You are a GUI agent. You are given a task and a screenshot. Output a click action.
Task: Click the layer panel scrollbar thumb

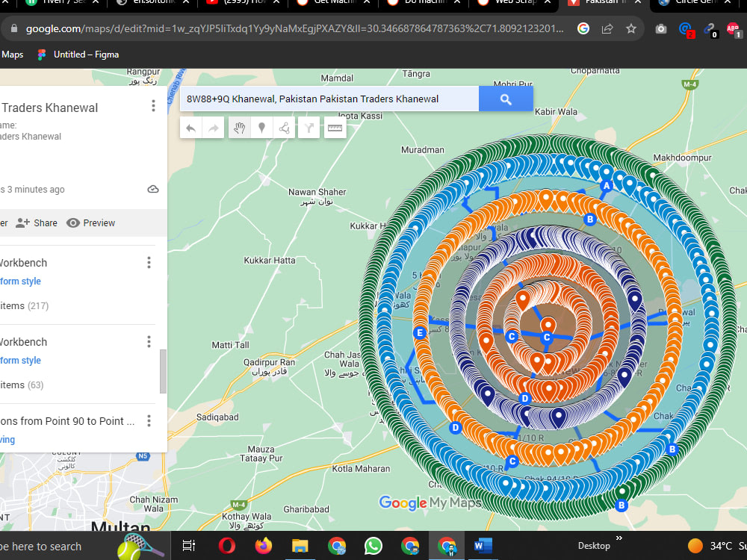pyautogui.click(x=163, y=371)
